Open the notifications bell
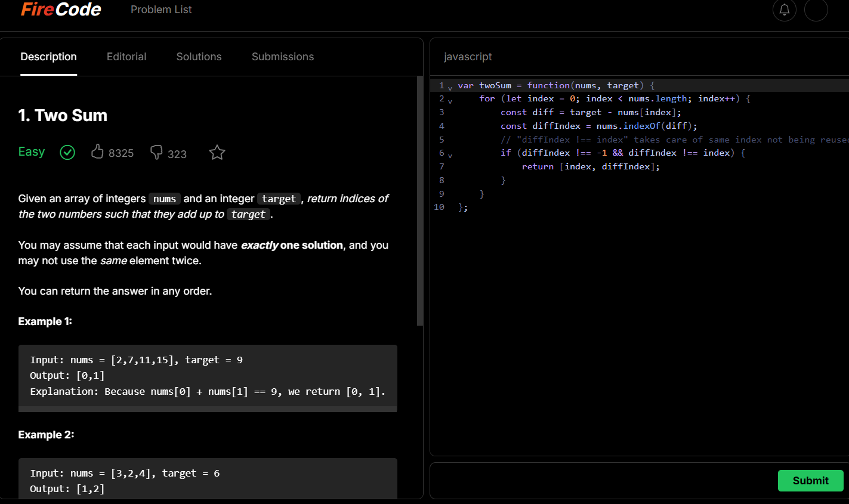The height and width of the screenshot is (504, 849). tap(785, 10)
